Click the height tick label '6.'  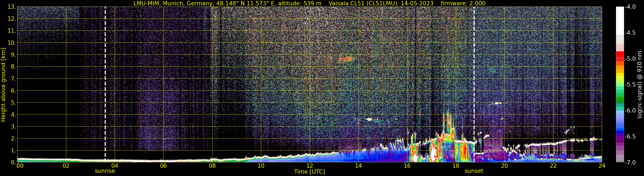click(13, 91)
